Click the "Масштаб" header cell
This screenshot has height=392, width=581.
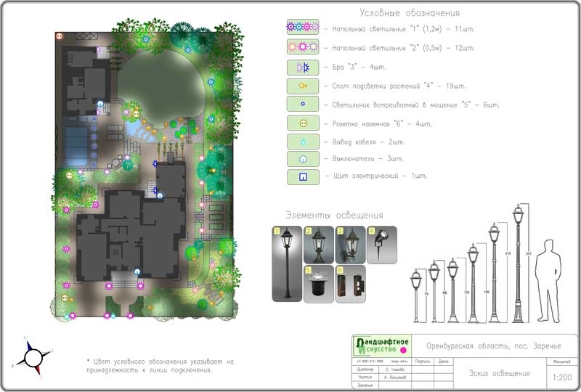[561, 362]
